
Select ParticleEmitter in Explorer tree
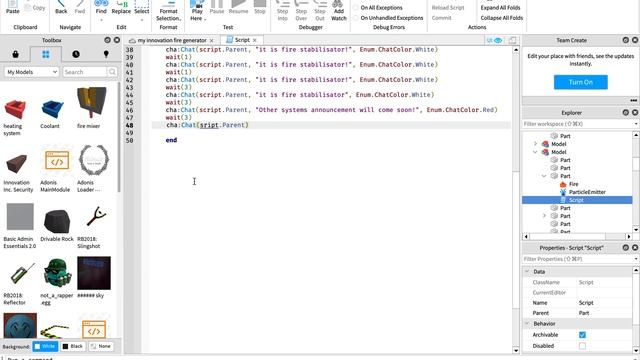tap(587, 192)
